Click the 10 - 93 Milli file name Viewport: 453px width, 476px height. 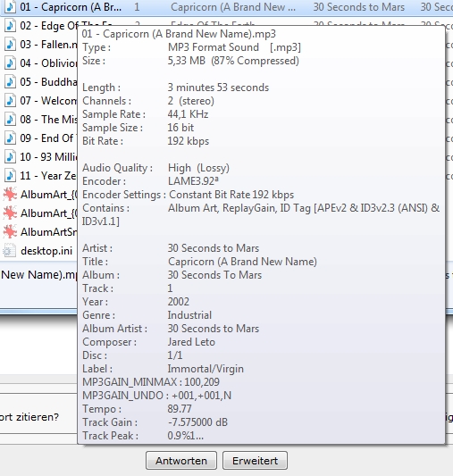(48, 157)
